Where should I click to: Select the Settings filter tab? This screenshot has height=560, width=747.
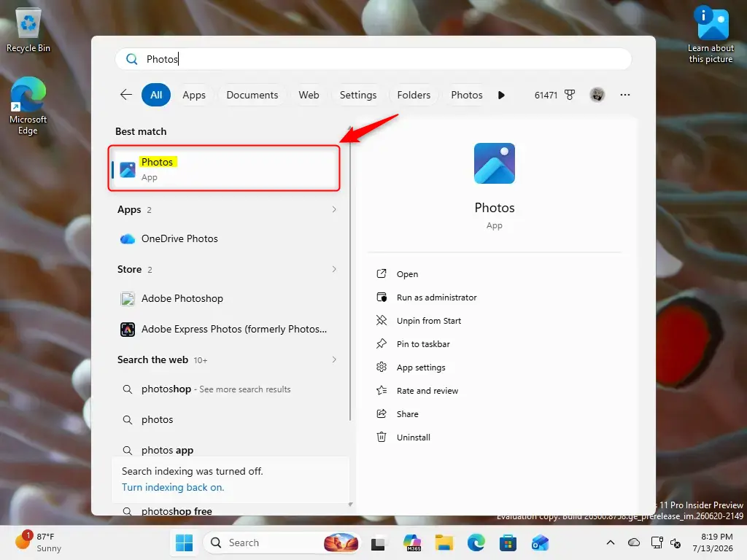[357, 95]
